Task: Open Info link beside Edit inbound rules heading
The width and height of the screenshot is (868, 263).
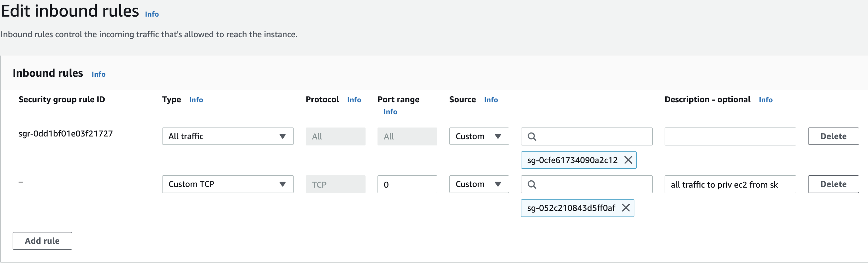Action: [152, 14]
